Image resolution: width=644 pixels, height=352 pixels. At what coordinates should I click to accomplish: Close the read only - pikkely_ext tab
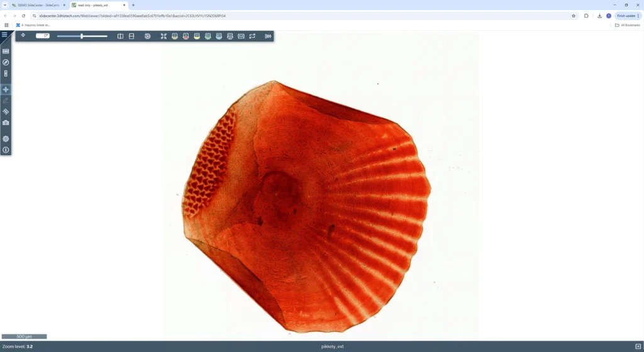124,5
